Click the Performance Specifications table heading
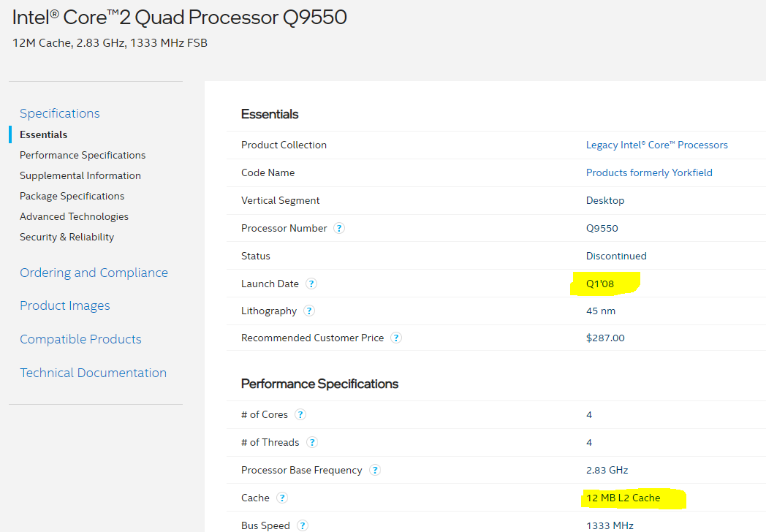This screenshot has width=766, height=532. pos(319,384)
